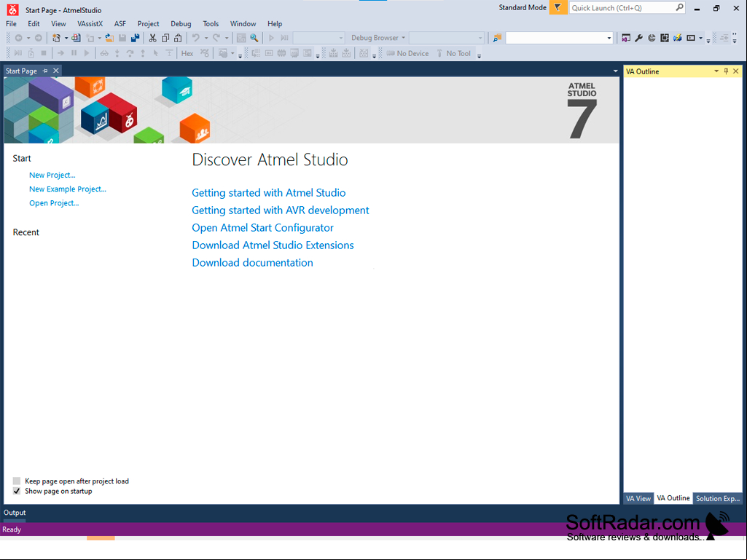747x560 pixels.
Task: Switch to the Solution Exp... tab
Action: [717, 499]
